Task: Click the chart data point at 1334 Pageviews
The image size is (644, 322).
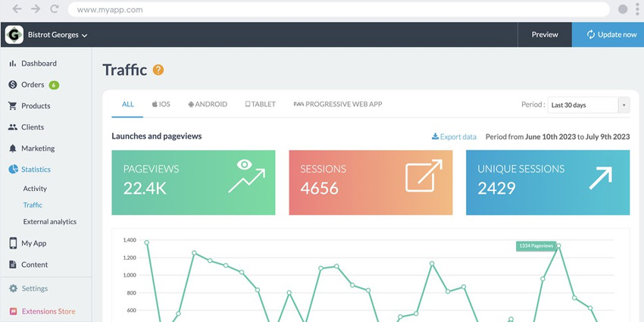Action: 558,246
